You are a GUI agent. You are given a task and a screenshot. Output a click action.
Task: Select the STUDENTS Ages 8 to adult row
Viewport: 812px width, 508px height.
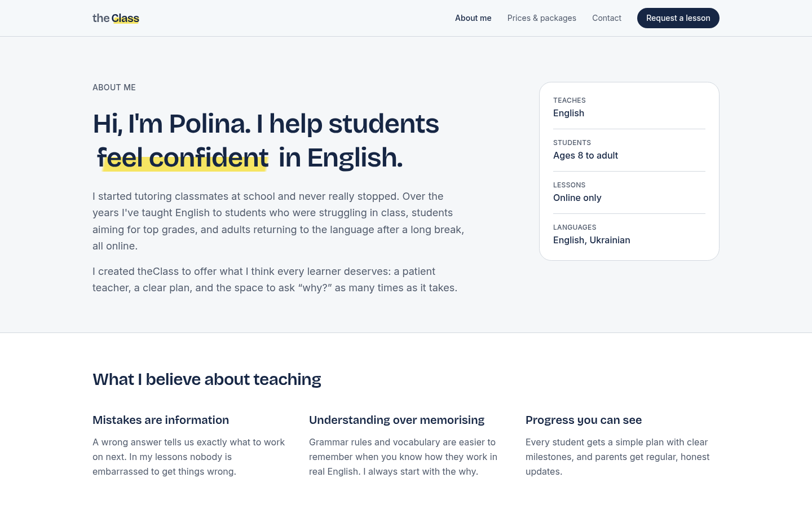(629, 150)
